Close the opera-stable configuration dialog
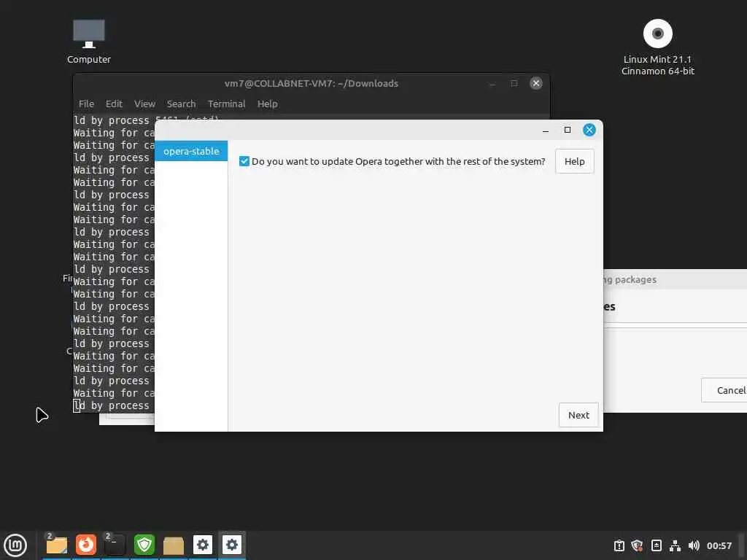The image size is (747, 560). (589, 130)
